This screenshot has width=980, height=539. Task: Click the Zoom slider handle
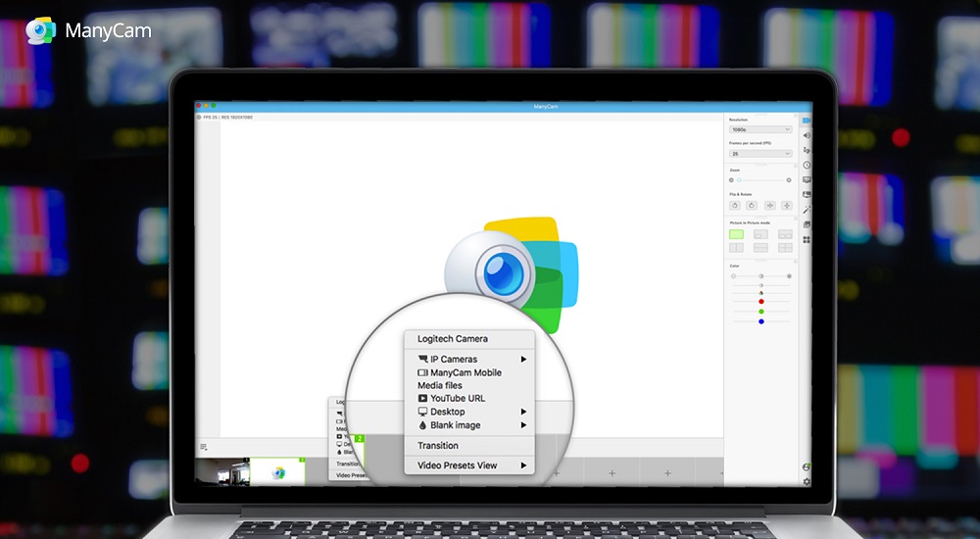[739, 180]
